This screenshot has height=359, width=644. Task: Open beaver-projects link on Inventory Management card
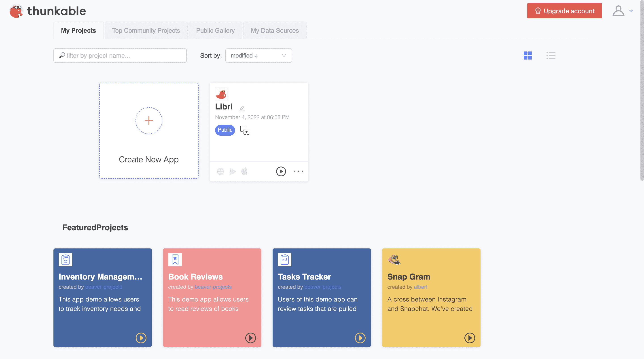[104, 287]
